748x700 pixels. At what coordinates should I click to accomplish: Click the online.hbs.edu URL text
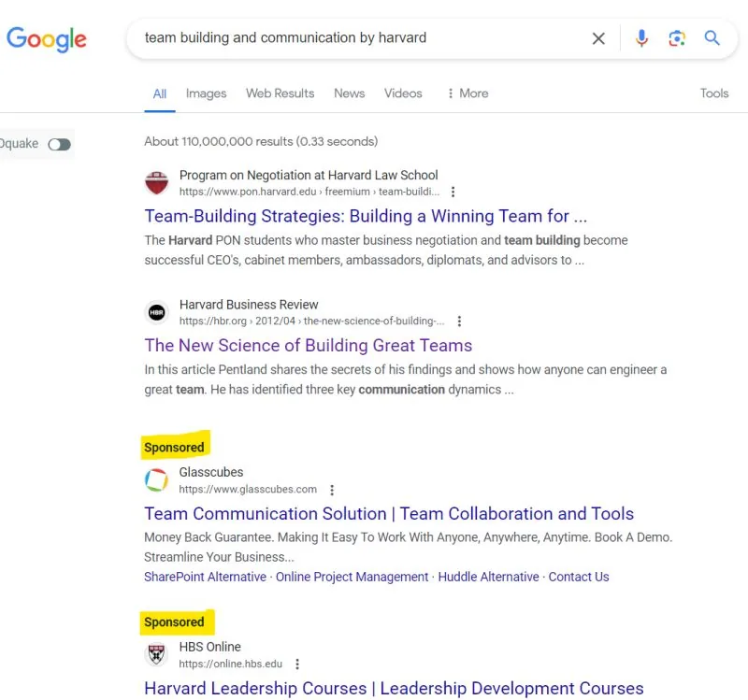(231, 664)
